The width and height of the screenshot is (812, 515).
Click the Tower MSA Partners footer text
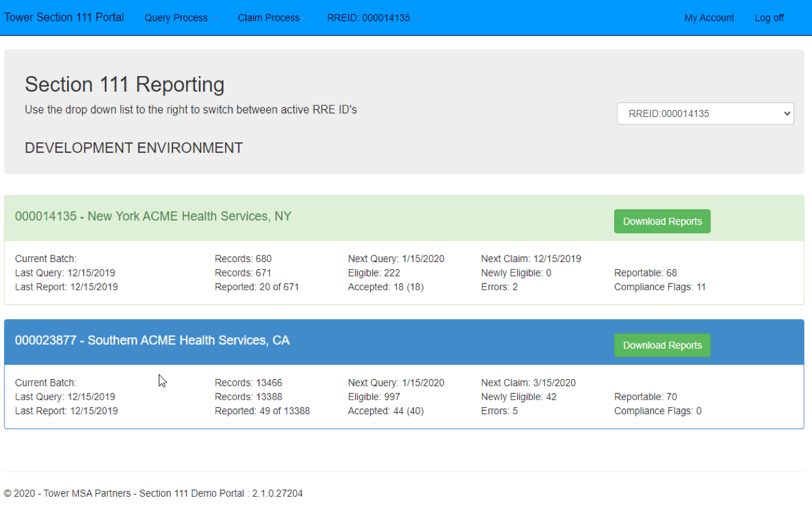pyautogui.click(x=154, y=493)
